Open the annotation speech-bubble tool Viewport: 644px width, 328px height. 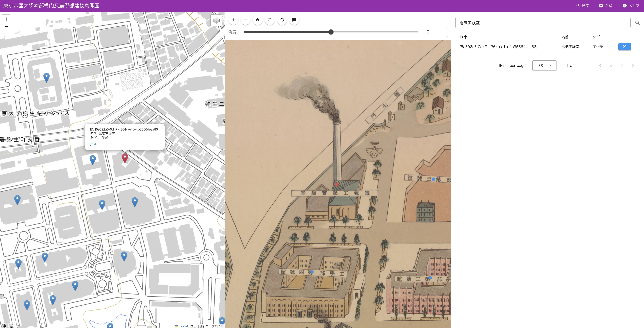[294, 20]
